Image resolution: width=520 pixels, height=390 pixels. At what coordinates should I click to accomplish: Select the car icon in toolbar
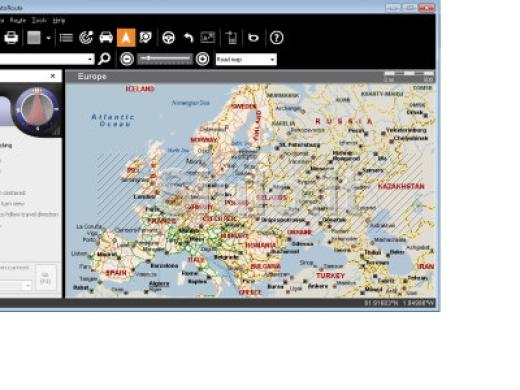106,38
